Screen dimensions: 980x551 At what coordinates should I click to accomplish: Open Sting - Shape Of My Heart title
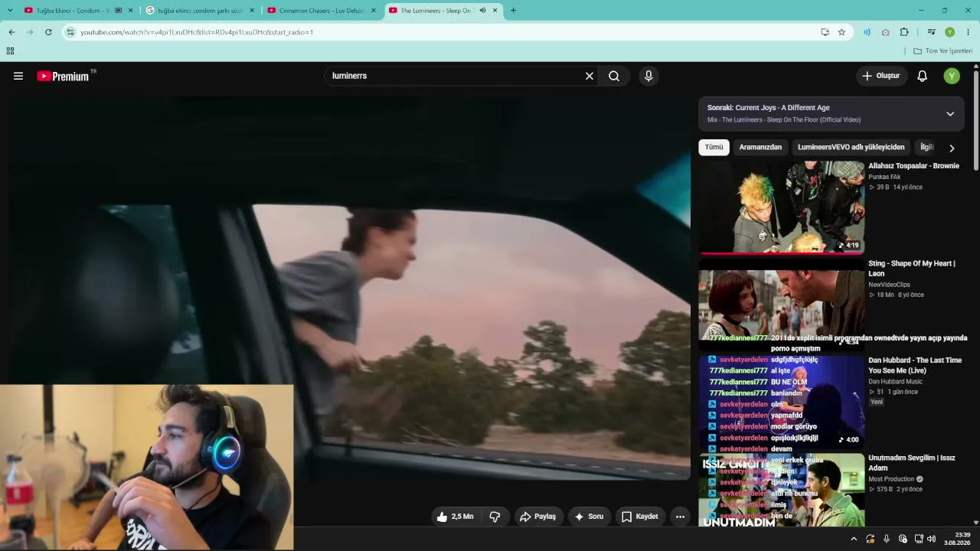(x=912, y=268)
